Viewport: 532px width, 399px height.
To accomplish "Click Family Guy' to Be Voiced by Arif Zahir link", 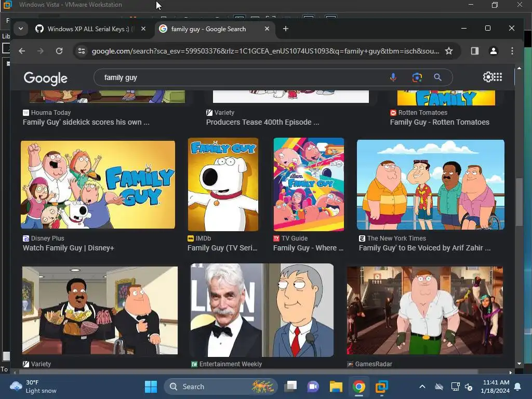I will click(x=425, y=248).
